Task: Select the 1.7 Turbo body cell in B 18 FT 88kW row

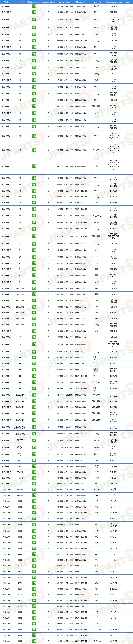Action: 97,630
